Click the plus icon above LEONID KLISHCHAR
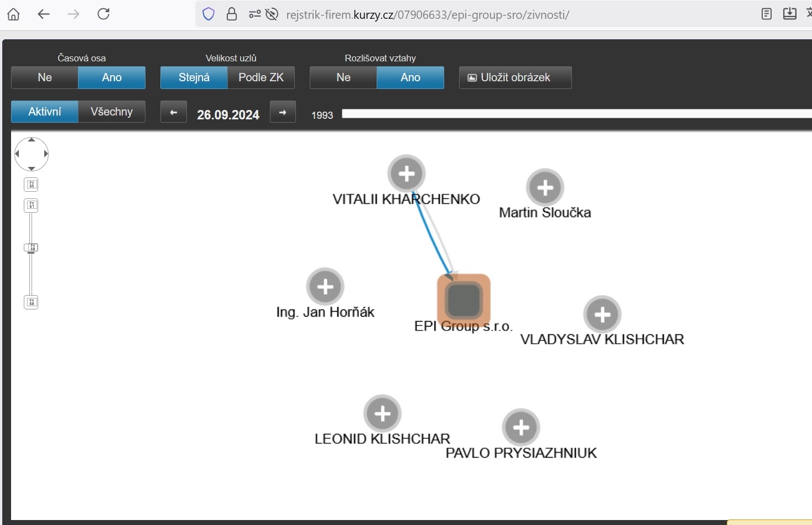The width and height of the screenshot is (812, 525). [382, 413]
